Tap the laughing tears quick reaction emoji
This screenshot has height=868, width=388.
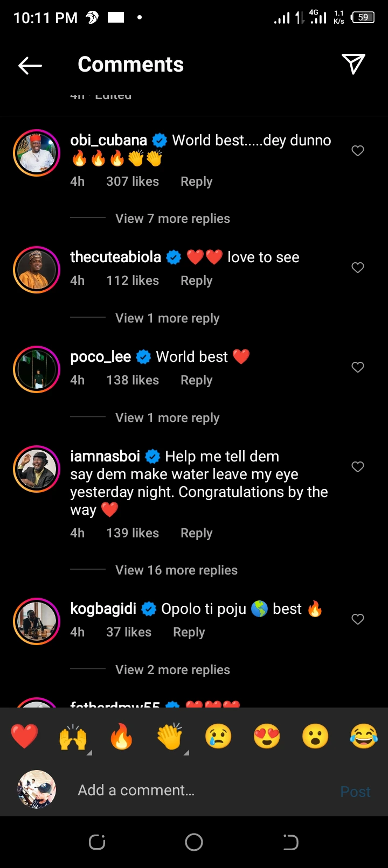pos(364,736)
